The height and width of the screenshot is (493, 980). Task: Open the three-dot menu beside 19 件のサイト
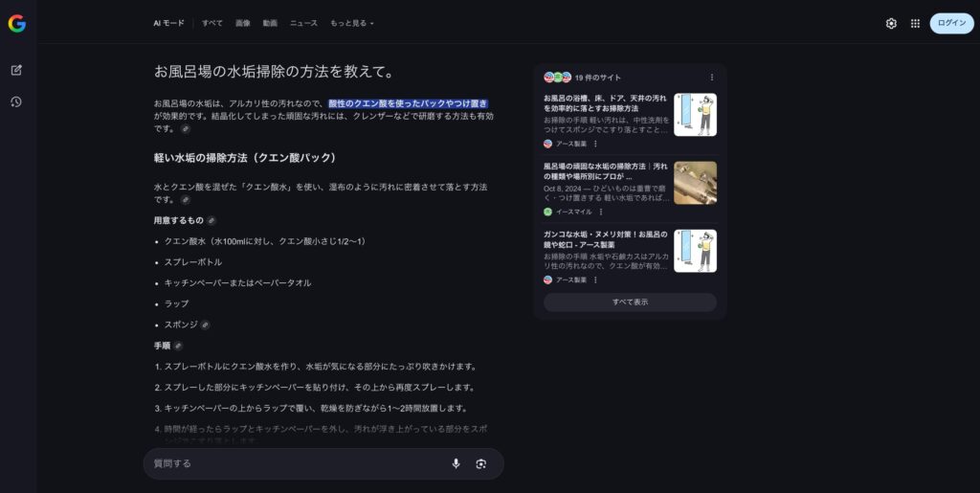(x=711, y=78)
